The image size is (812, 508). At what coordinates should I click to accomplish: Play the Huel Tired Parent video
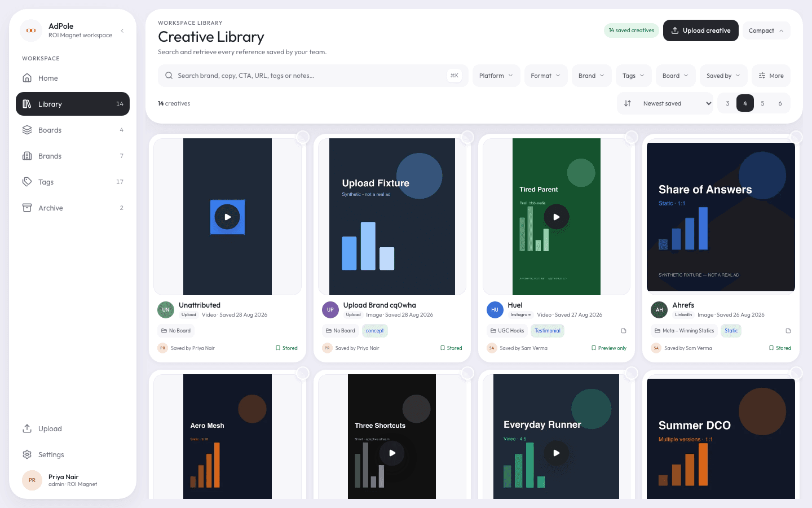click(557, 217)
